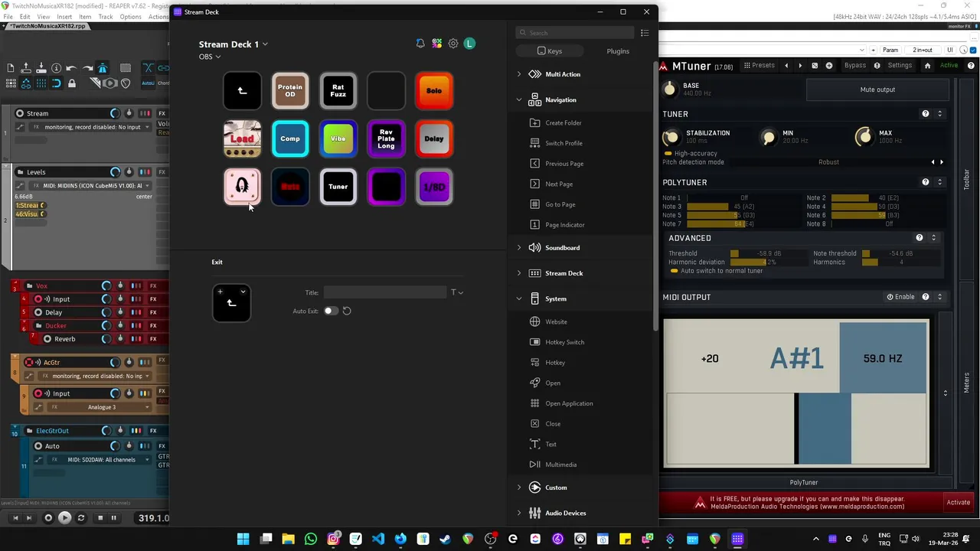
Task: Open the OBS profile dropdown
Action: coord(210,57)
